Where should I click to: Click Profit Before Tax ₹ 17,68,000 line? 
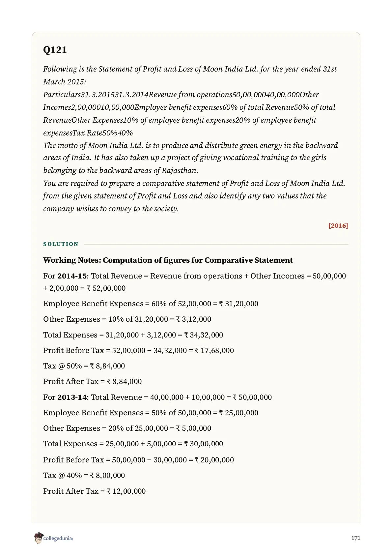(x=138, y=350)
